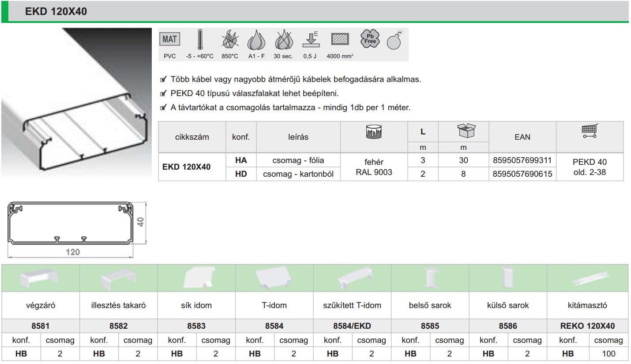Click the MAT PVC material icon
This screenshot has width=631, height=364.
pyautogui.click(x=169, y=40)
